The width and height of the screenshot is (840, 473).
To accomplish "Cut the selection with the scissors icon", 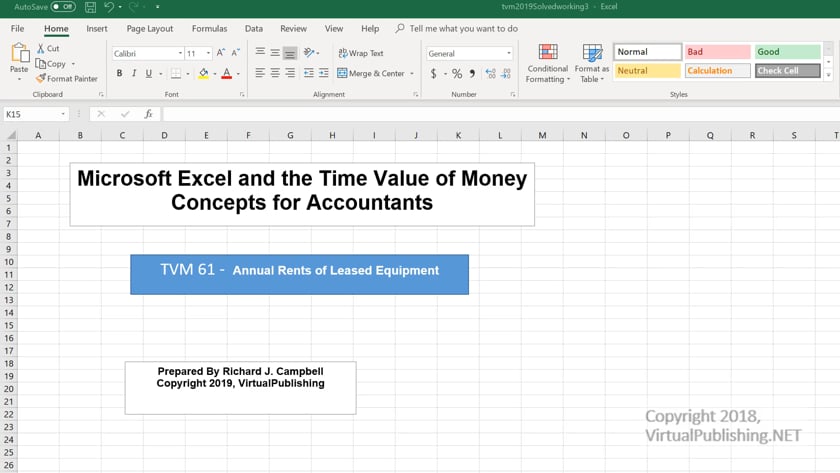I will coord(41,48).
